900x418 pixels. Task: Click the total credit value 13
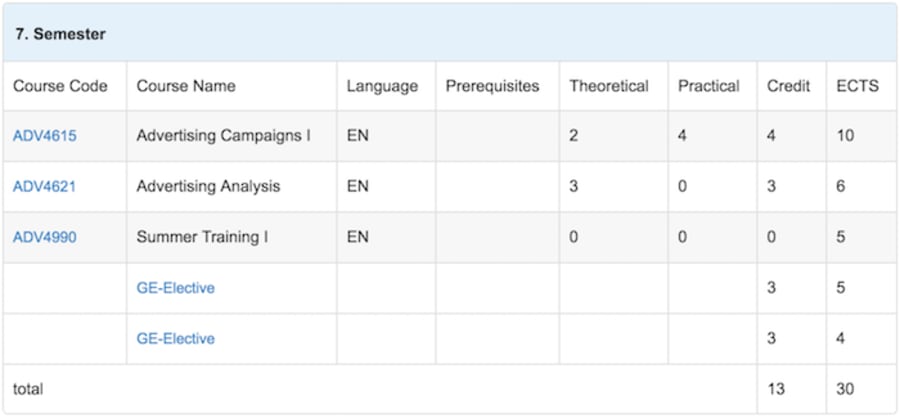pyautogui.click(x=776, y=389)
